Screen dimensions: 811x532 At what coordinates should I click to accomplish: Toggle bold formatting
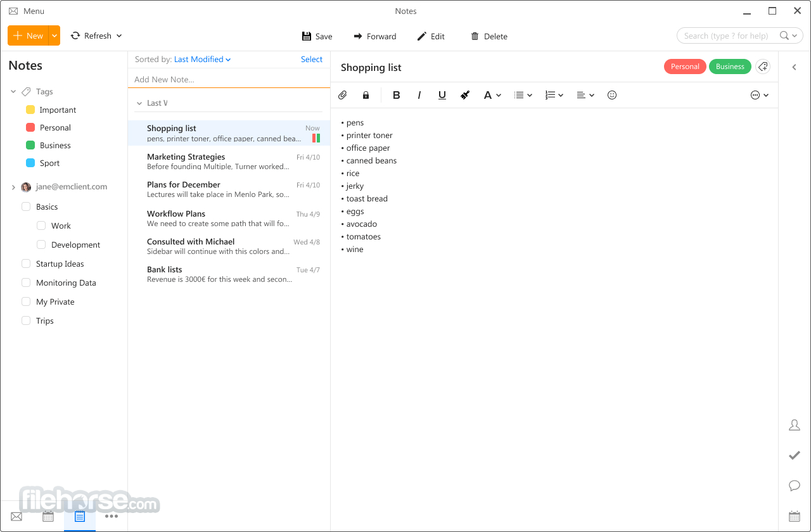[x=397, y=95]
